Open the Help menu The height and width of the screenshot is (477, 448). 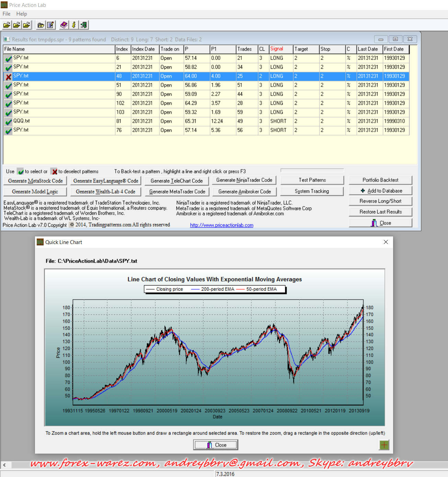(x=22, y=14)
